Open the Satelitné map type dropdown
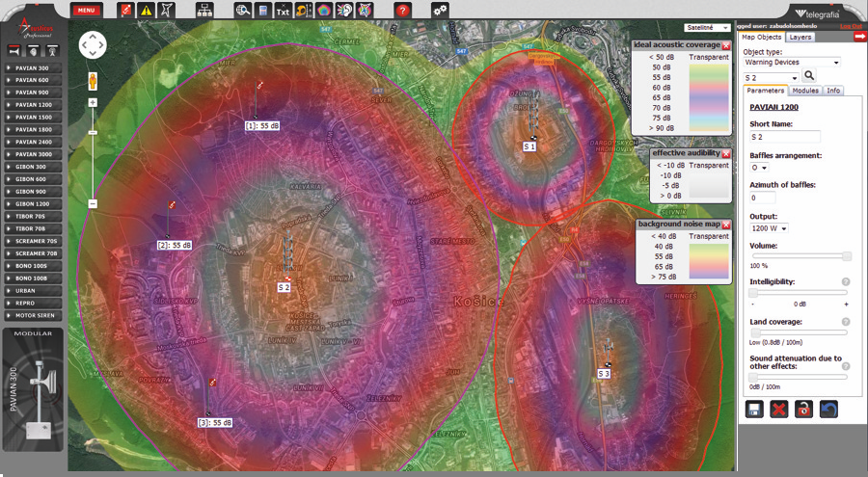The width and height of the screenshot is (868, 477). [x=706, y=28]
